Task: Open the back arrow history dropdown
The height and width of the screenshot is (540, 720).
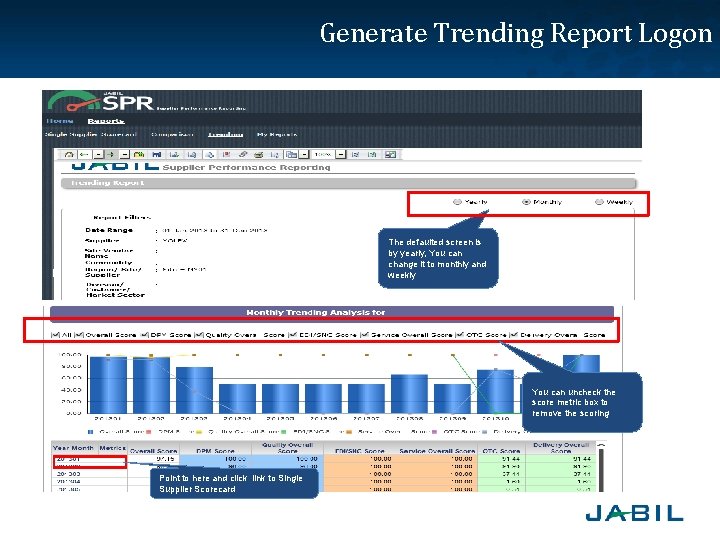Action: (98, 155)
